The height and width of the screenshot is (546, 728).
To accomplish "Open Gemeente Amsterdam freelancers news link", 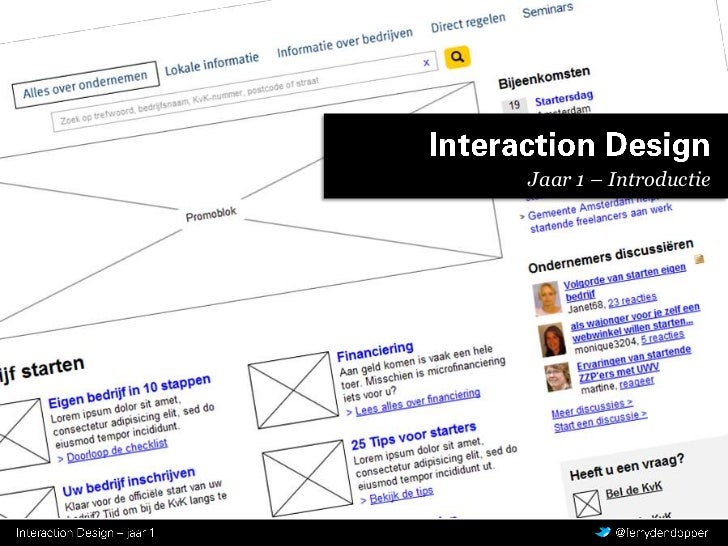I will (x=599, y=217).
